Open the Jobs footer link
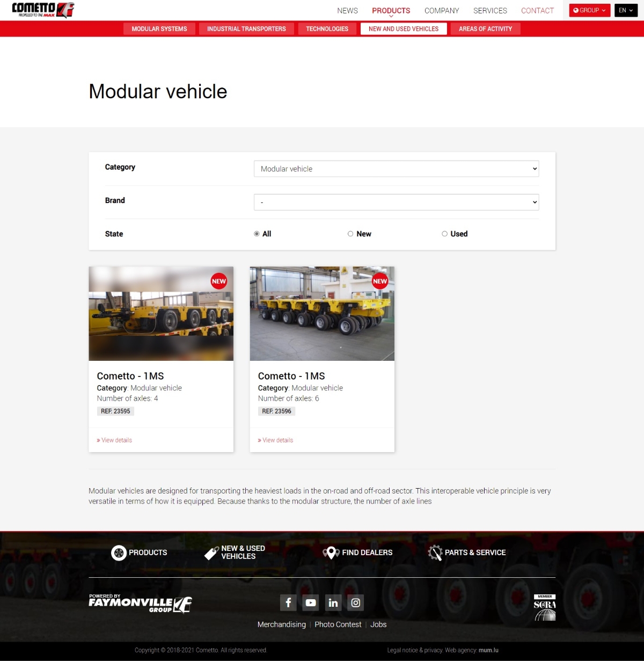 click(378, 624)
